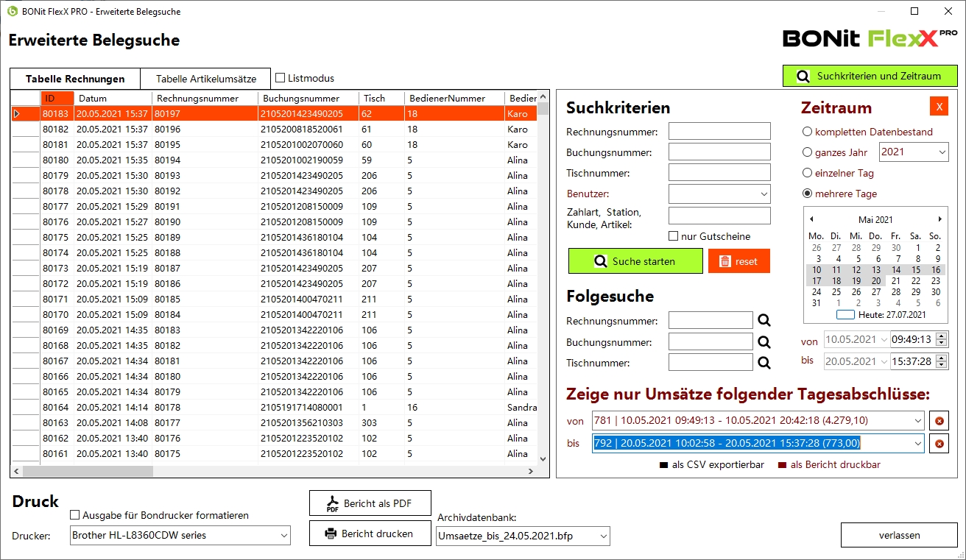The height and width of the screenshot is (560, 966).
Task: Click the row indicator arrow of row 80183
Action: pos(16,114)
